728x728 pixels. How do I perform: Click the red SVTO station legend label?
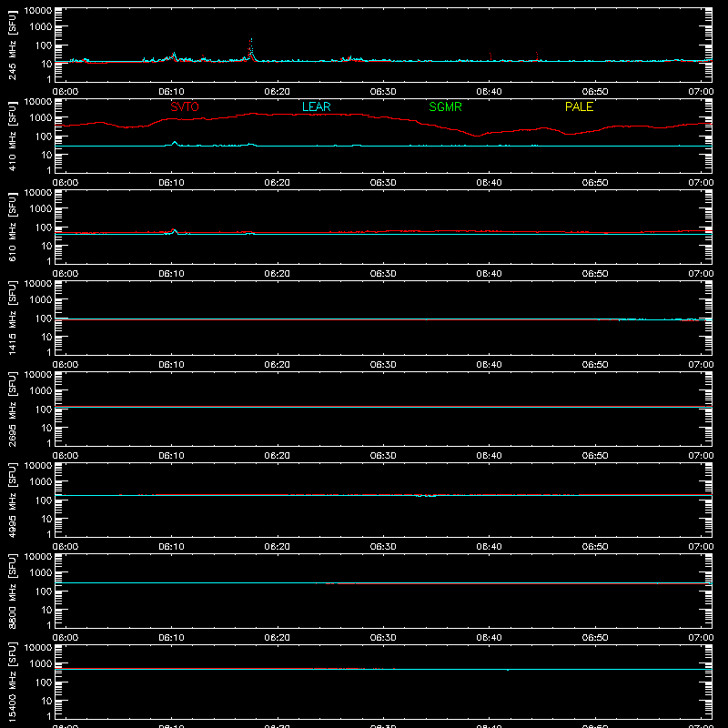[185, 106]
